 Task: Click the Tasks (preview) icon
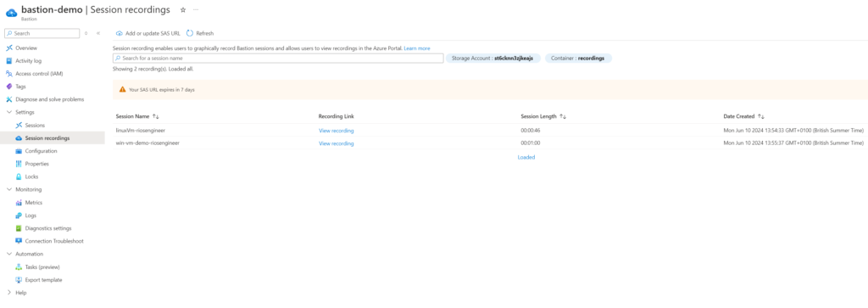coord(19,267)
